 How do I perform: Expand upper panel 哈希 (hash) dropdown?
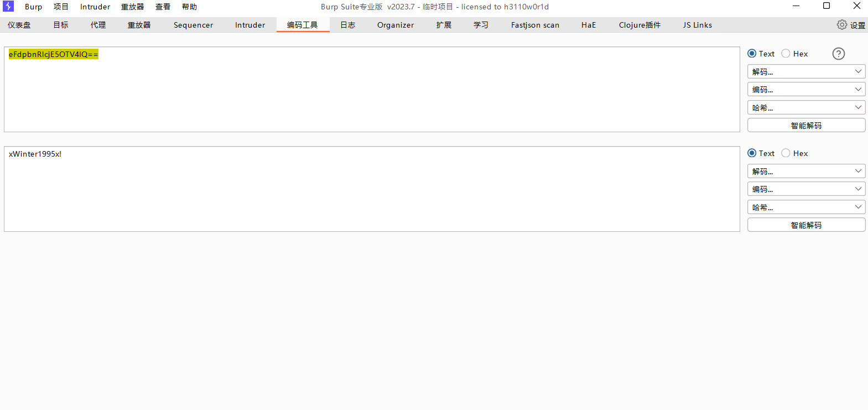coord(806,107)
